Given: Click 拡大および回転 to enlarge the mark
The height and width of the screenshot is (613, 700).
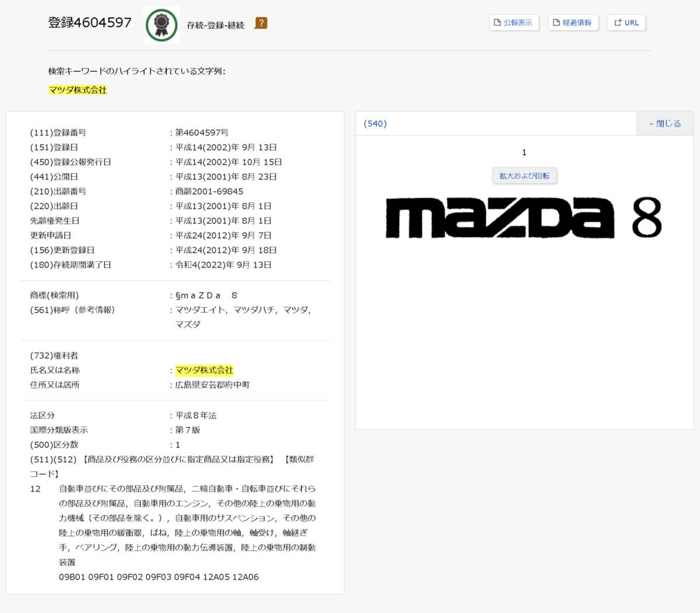Looking at the screenshot, I should pos(524,176).
